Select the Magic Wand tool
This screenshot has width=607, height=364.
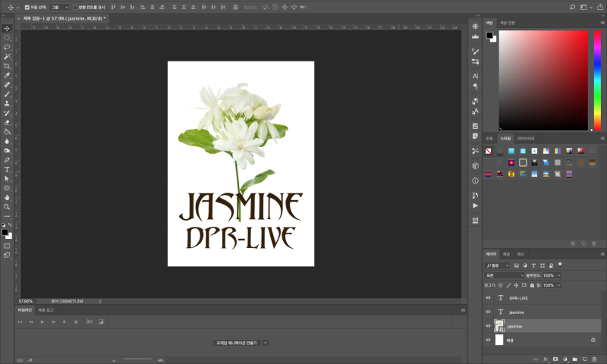point(7,56)
